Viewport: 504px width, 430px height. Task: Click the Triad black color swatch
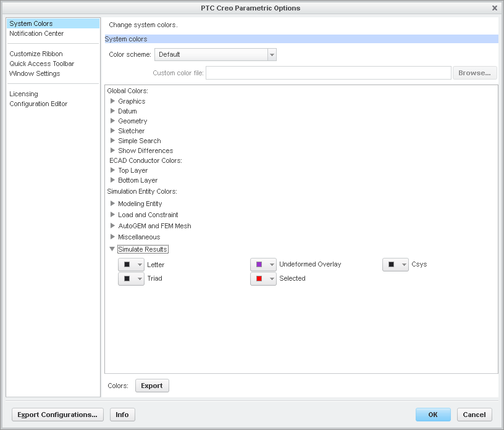(127, 279)
